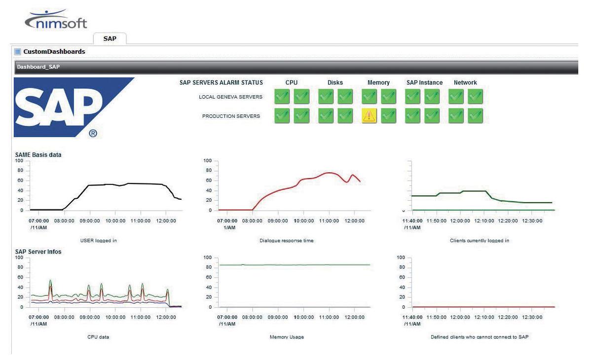Click the Production Servers Memory warning icon
Screen dimensions: 592x364
click(370, 116)
